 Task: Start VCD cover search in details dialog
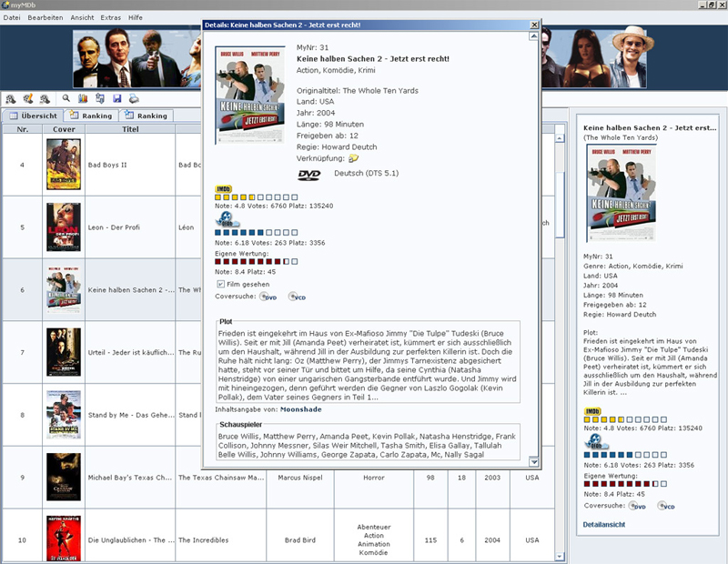[298, 297]
